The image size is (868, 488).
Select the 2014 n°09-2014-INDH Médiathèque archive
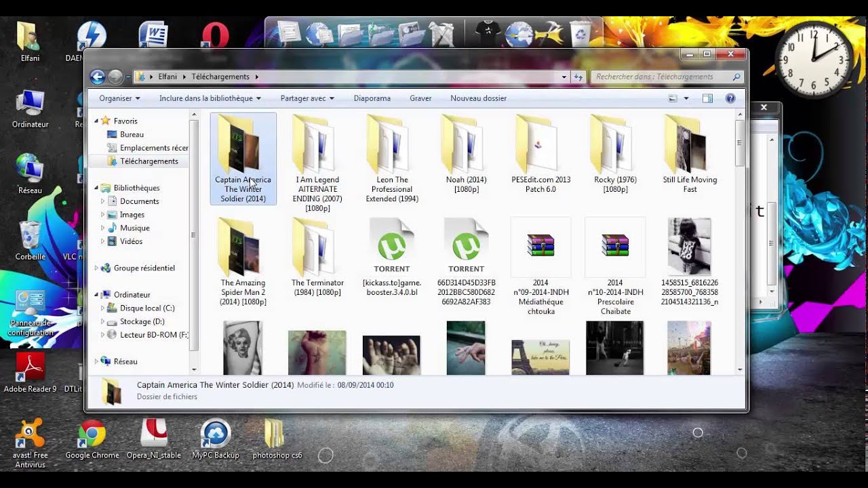[x=540, y=266]
